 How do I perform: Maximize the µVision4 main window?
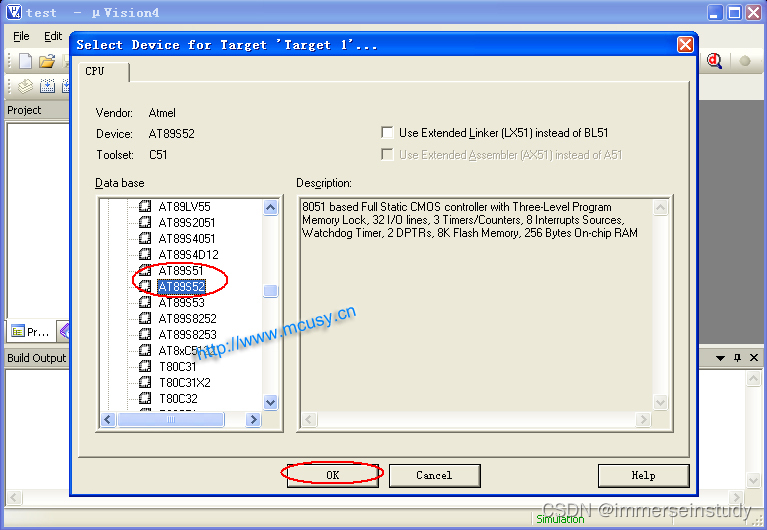click(734, 12)
